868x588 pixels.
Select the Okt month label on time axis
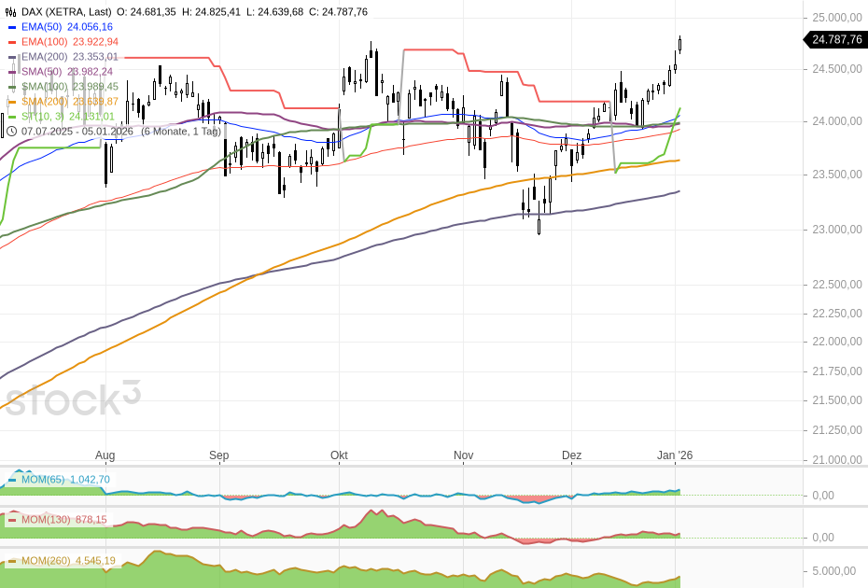(339, 455)
